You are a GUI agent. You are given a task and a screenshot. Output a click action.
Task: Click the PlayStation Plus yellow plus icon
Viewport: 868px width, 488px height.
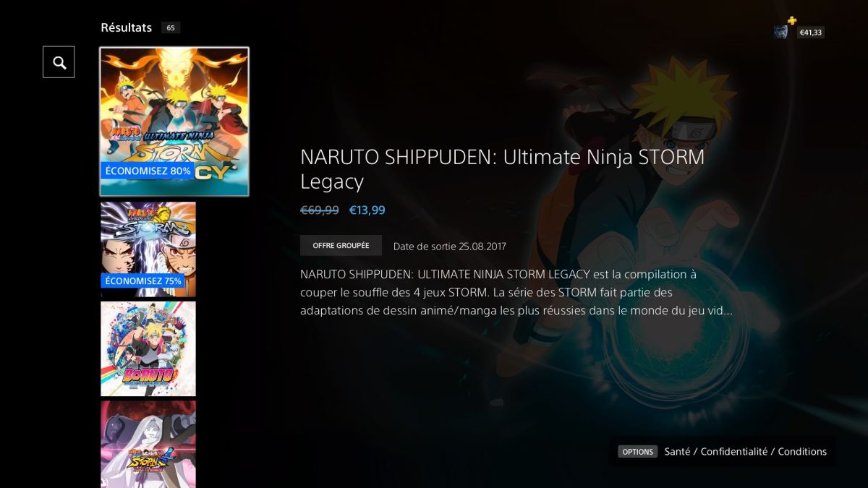pyautogui.click(x=792, y=21)
